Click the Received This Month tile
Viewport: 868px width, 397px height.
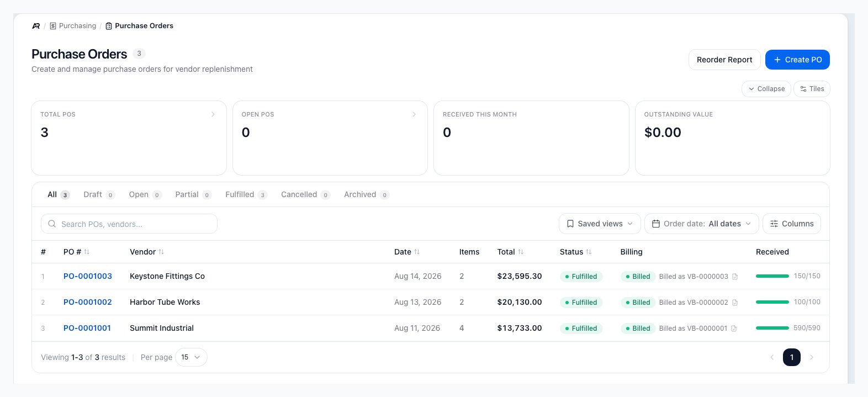point(531,138)
